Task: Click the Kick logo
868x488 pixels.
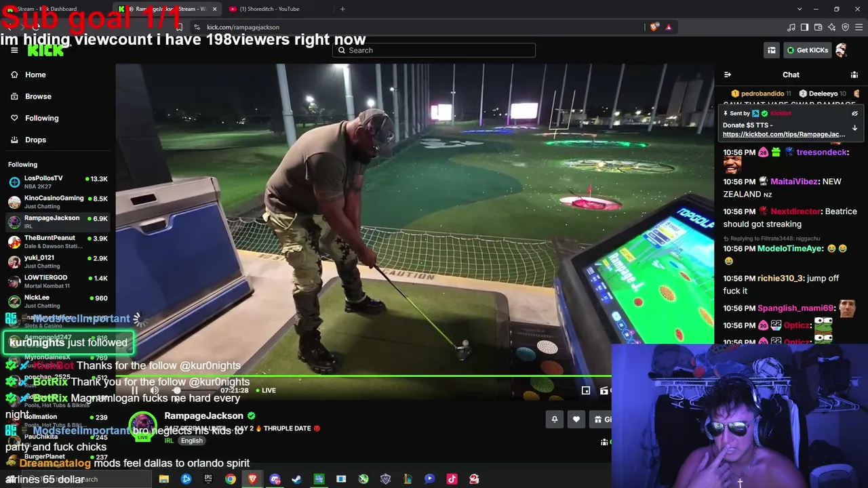Action: [x=45, y=50]
